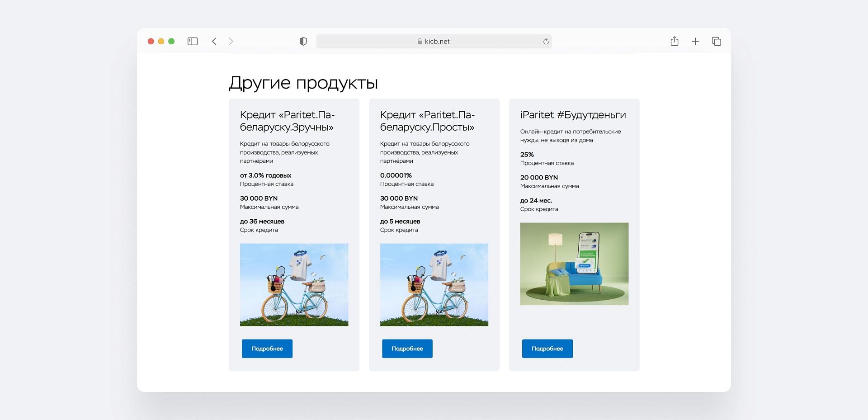Click the bicycle image on the Зручны card

pyautogui.click(x=294, y=284)
